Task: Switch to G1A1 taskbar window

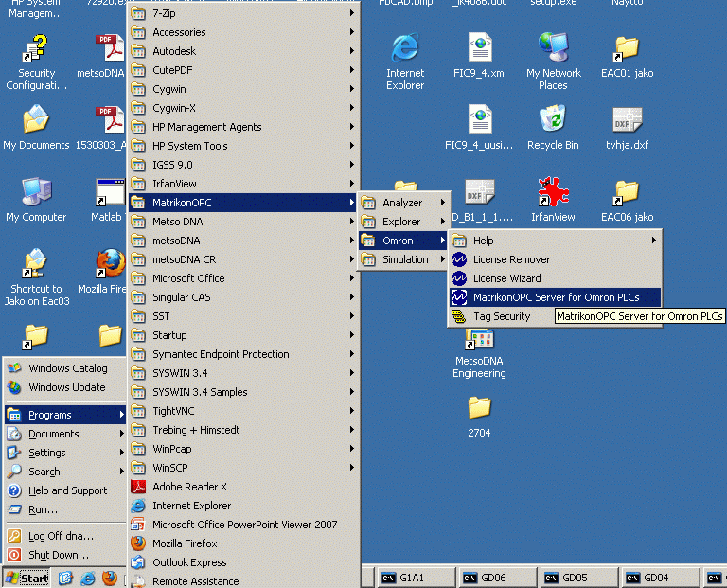Action: [416, 578]
